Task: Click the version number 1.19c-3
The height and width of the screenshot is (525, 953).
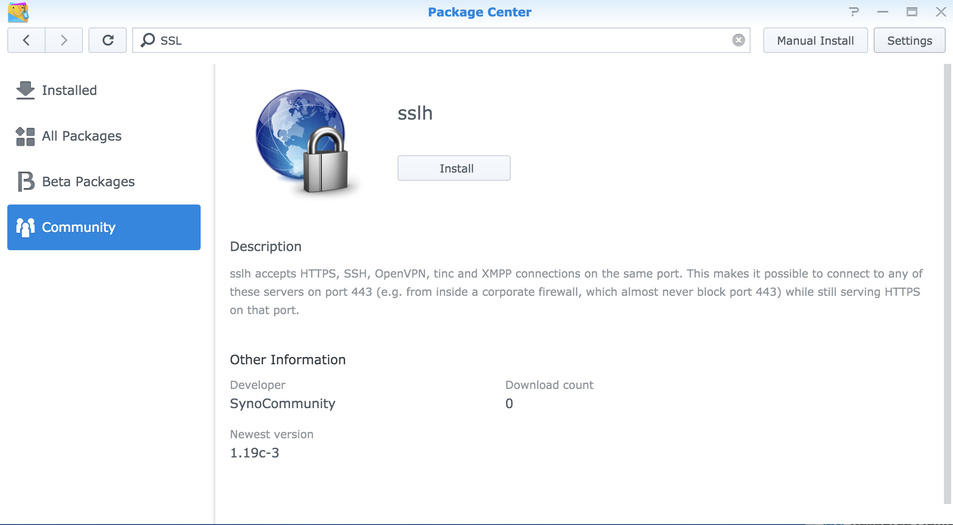Action: point(255,453)
